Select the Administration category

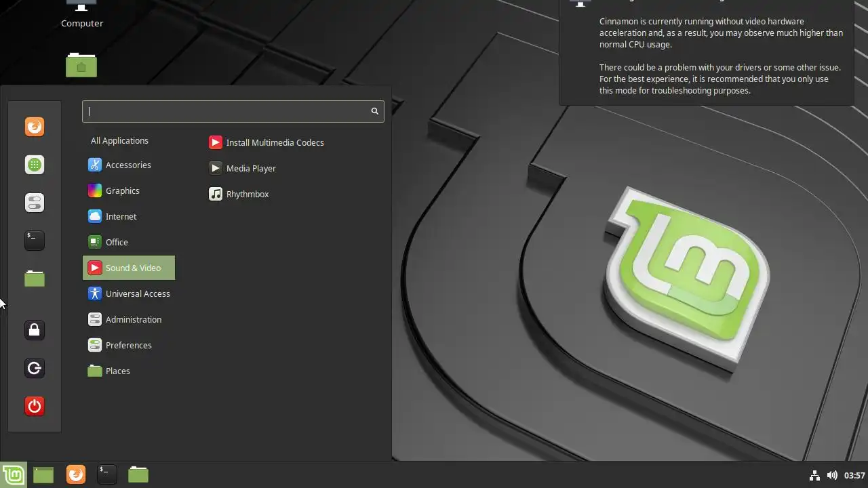tap(129, 319)
